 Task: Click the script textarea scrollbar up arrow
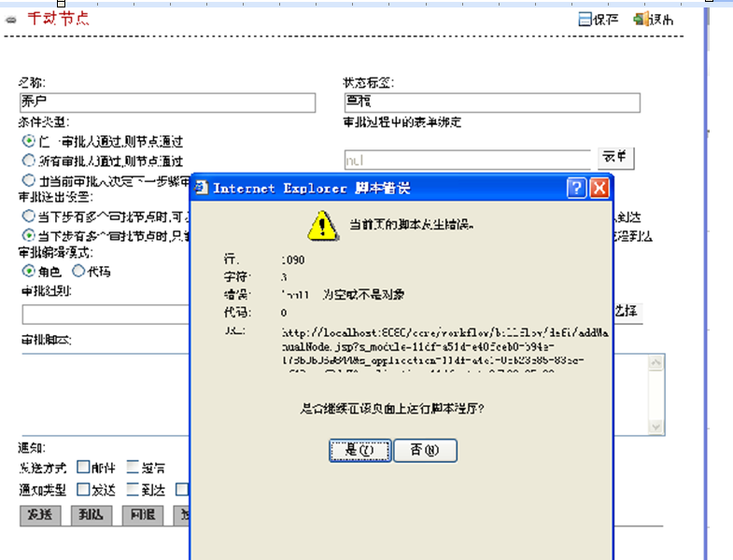pyautogui.click(x=655, y=363)
